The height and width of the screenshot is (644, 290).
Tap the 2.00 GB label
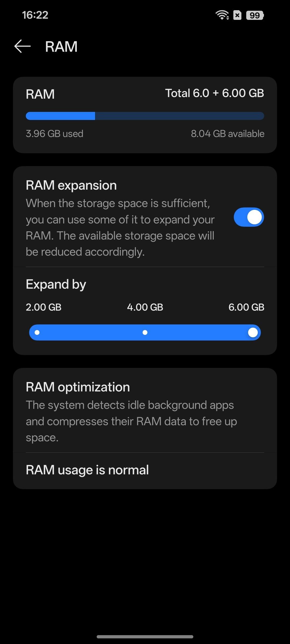(44, 307)
